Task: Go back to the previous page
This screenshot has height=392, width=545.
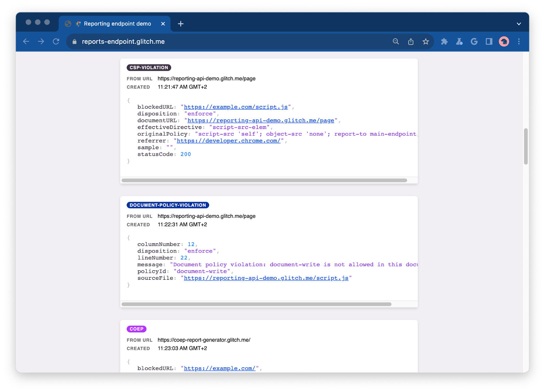Action: tap(26, 42)
